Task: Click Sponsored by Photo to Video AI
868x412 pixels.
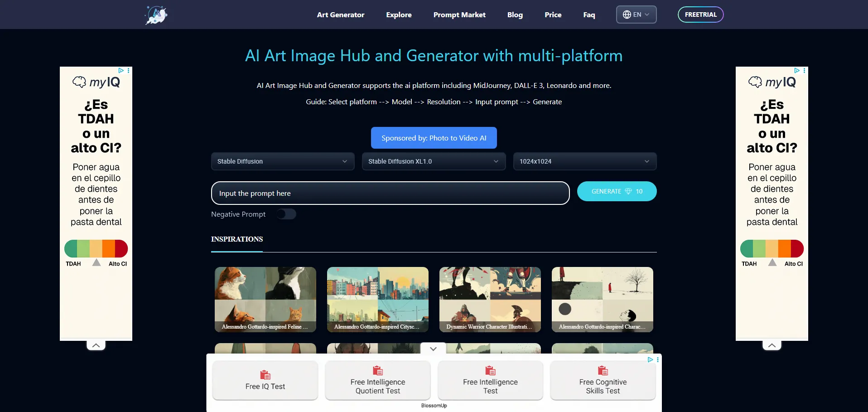Action: click(x=434, y=138)
